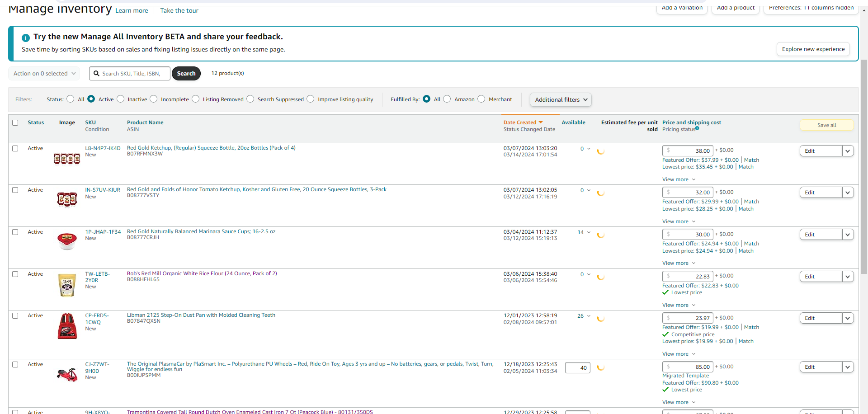Open Preferences columns hidden button
The image size is (868, 414).
tap(811, 8)
